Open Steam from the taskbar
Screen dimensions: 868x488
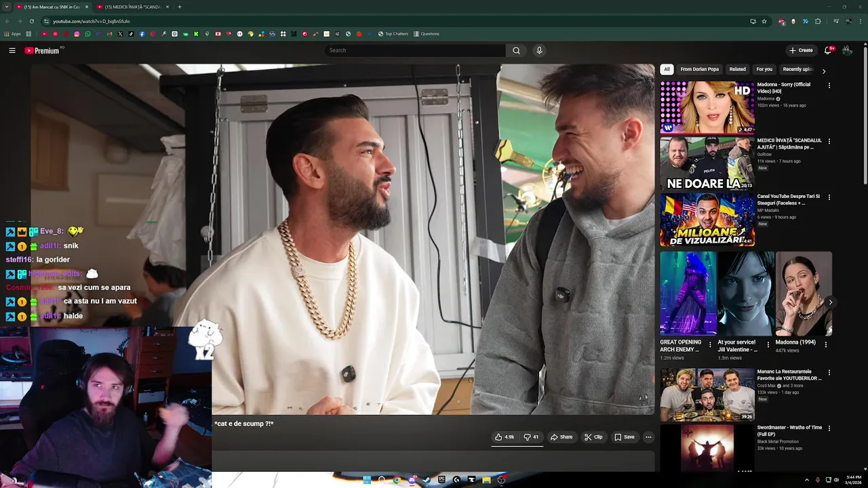(427, 480)
